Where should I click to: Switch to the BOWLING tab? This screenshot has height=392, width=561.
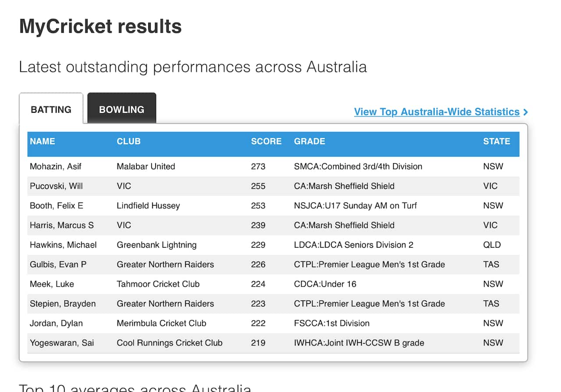[x=121, y=109]
